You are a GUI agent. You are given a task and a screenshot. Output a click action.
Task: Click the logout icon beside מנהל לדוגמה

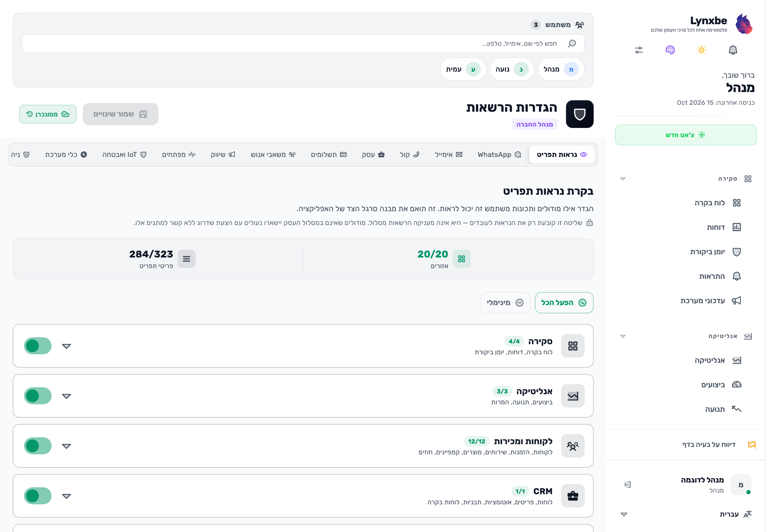pos(628,484)
